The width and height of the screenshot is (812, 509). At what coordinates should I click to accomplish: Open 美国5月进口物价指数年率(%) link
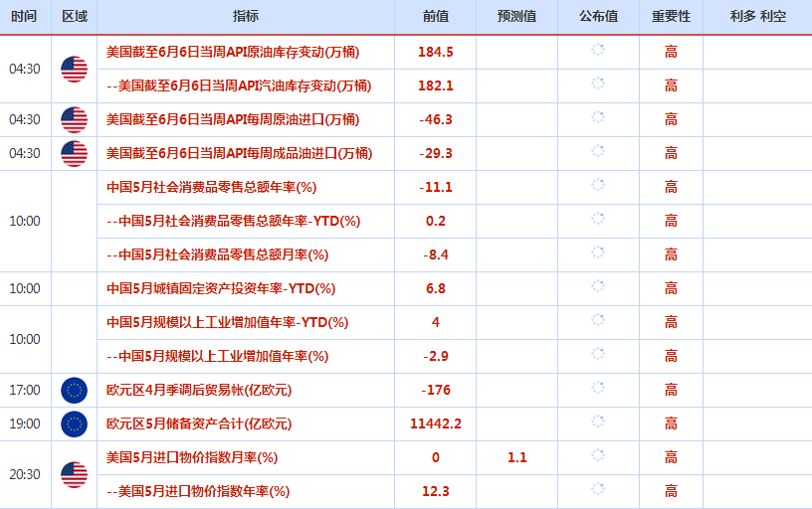(198, 491)
